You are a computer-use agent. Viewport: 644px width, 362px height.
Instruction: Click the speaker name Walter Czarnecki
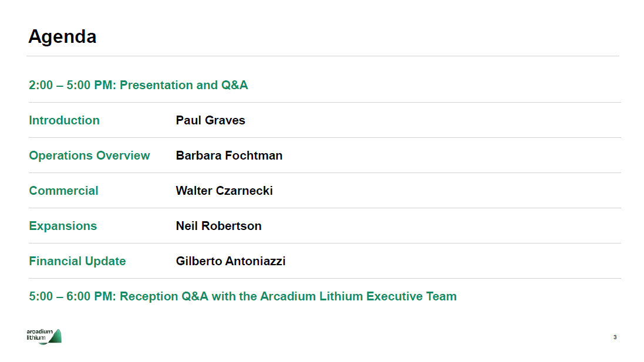coord(224,191)
